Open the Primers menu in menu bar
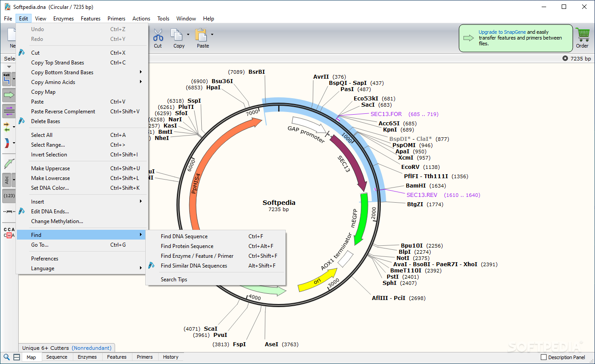595x364 pixels. click(116, 19)
